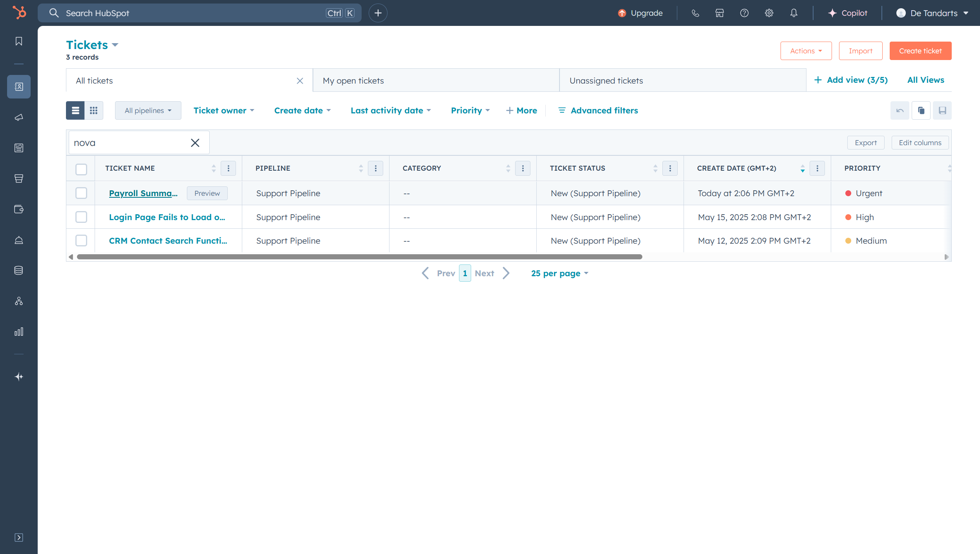Open the Priority filter dropdown
The height and width of the screenshot is (554, 980).
tap(470, 111)
